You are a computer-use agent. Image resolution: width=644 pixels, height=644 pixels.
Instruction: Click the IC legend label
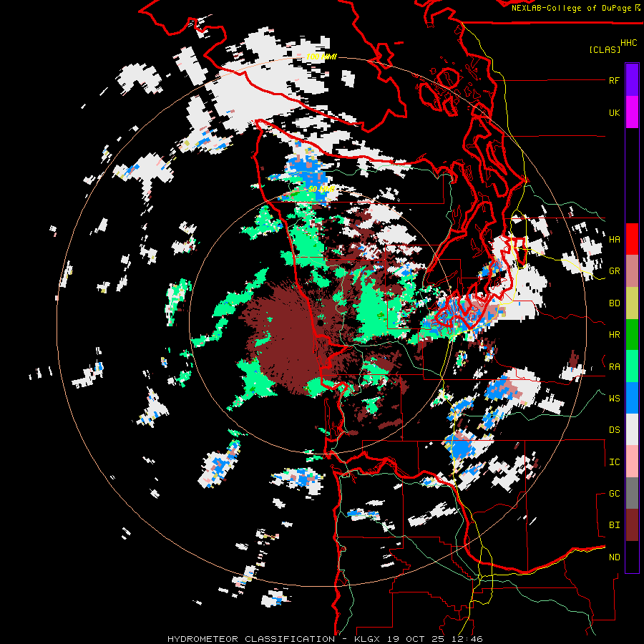point(614,462)
